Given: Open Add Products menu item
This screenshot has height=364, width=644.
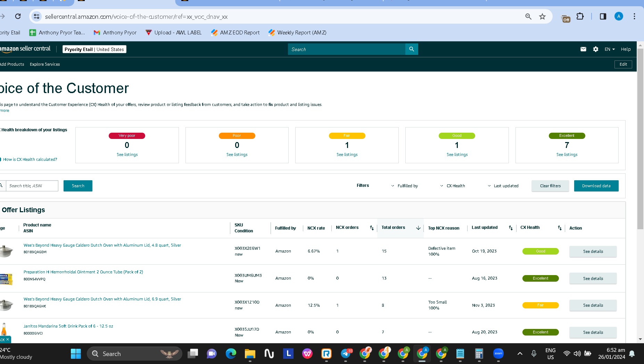Looking at the screenshot, I should [12, 64].
